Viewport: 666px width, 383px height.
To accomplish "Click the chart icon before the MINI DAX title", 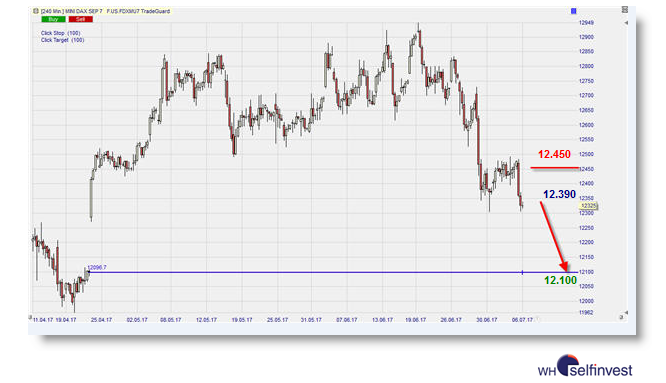I will (x=36, y=11).
